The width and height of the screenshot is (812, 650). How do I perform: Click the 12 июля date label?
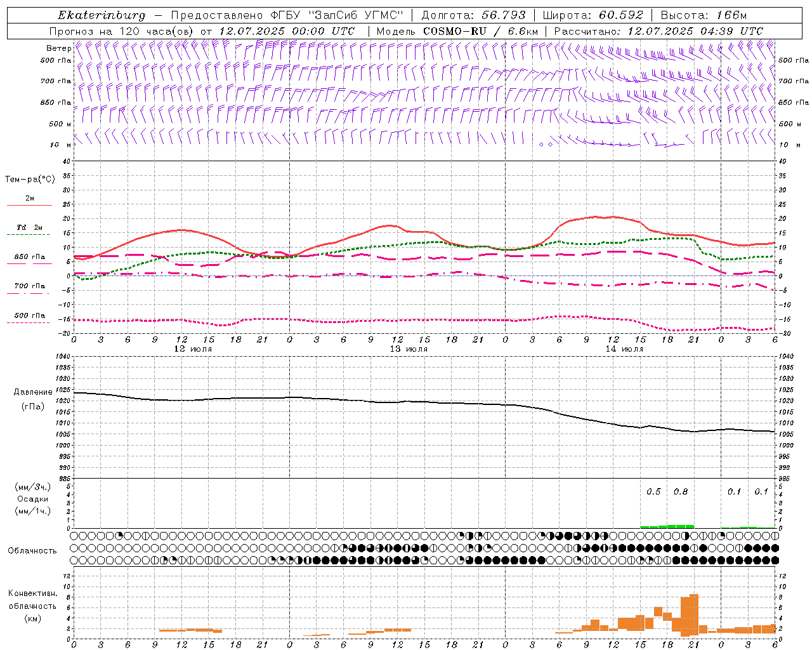pyautogui.click(x=193, y=349)
